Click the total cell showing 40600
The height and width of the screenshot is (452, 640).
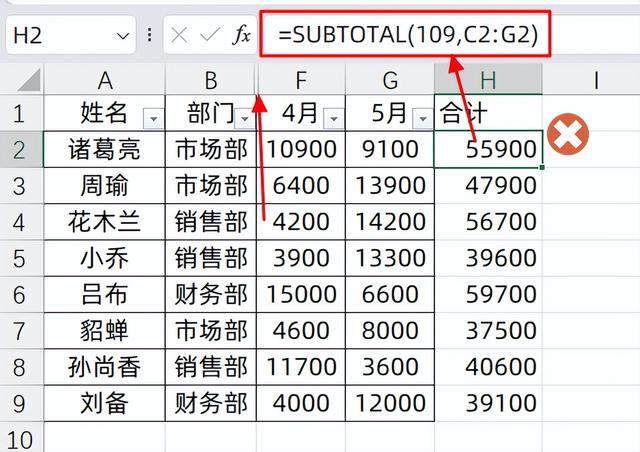(488, 367)
